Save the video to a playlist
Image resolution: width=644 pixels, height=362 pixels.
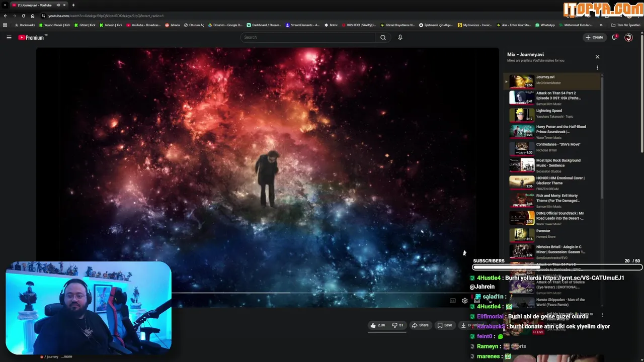coord(445,325)
